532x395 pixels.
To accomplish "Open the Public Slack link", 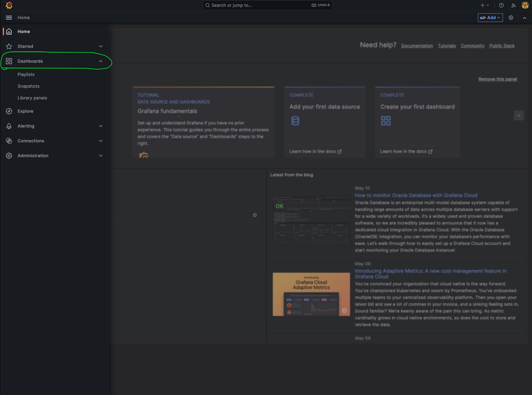I will tap(502, 46).
